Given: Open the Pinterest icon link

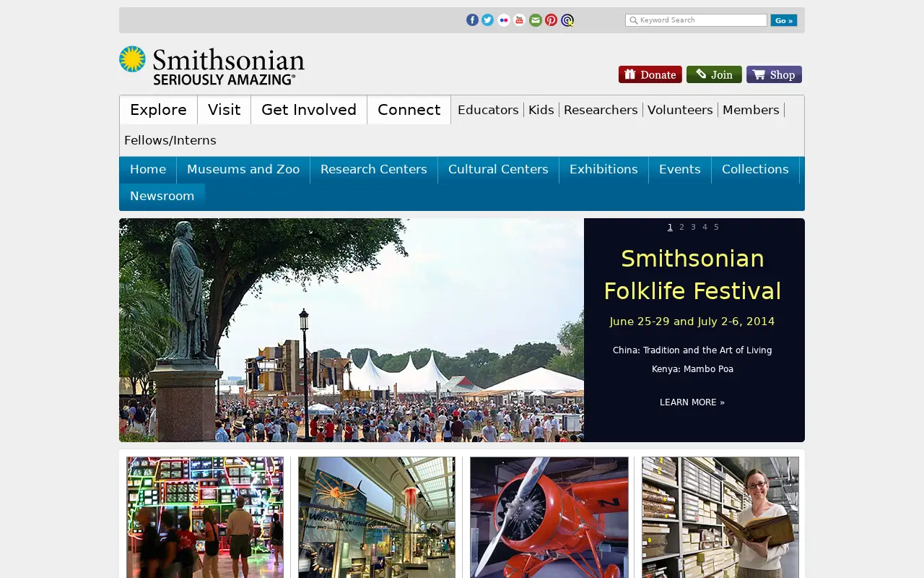Looking at the screenshot, I should (551, 20).
